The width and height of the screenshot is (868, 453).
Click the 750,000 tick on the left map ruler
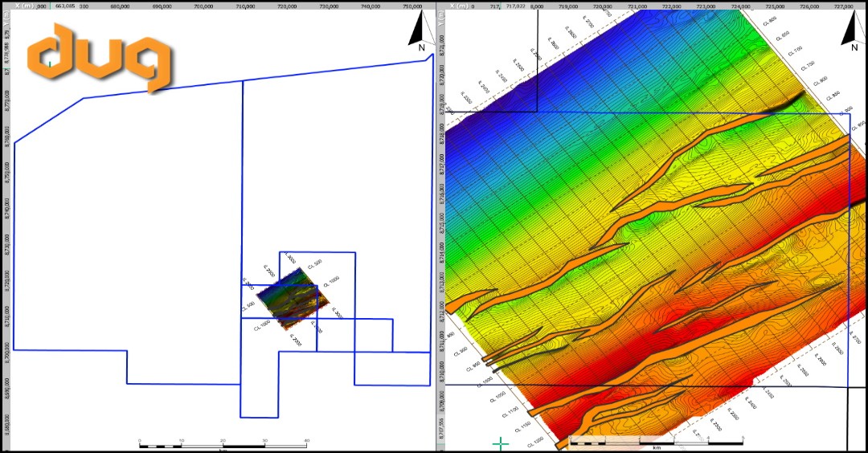coord(412,6)
